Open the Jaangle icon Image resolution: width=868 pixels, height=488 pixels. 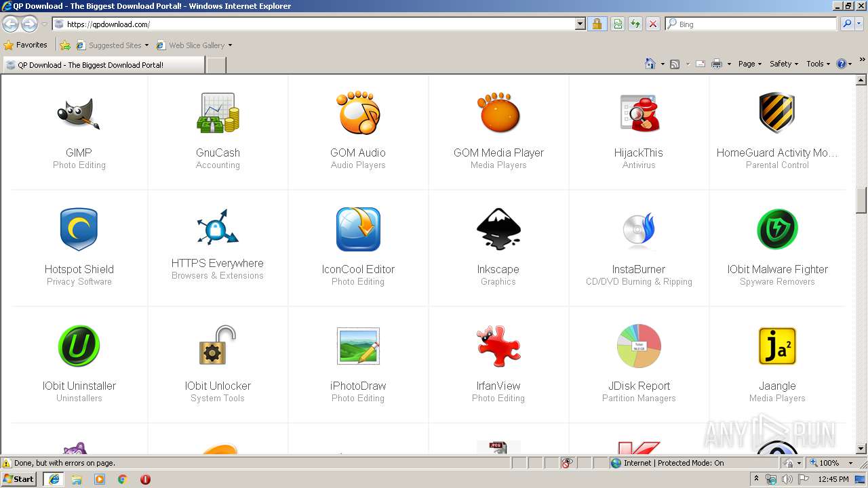click(777, 346)
